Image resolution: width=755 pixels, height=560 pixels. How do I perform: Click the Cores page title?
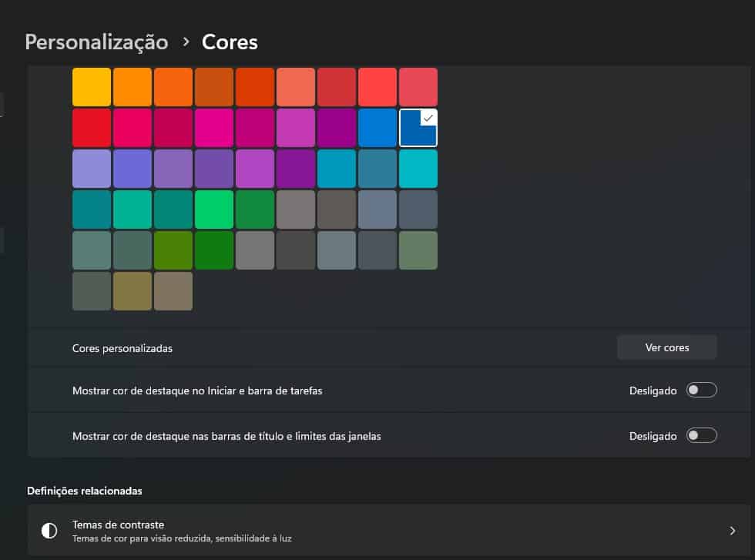[x=230, y=42]
